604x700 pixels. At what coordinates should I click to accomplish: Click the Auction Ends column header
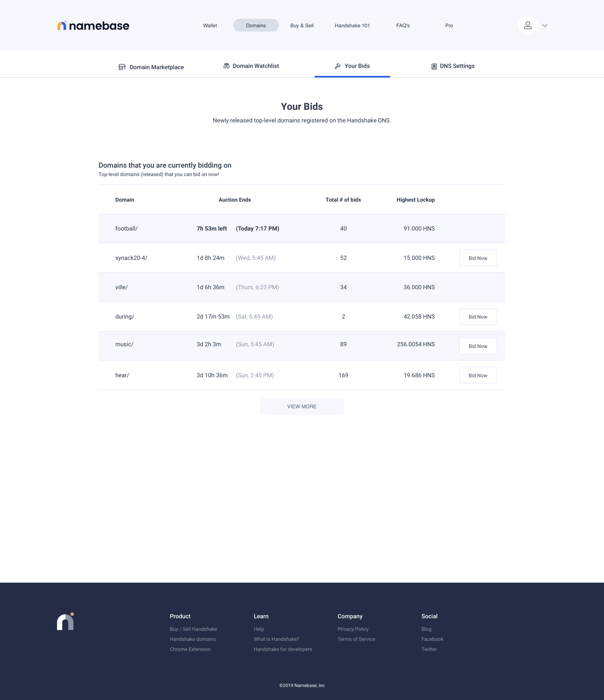pyautogui.click(x=235, y=200)
